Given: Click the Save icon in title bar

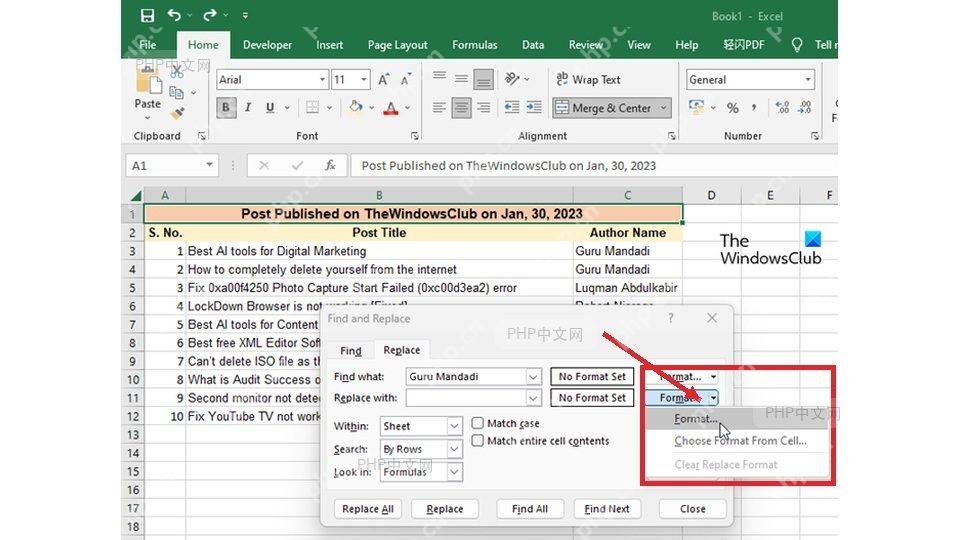Looking at the screenshot, I should (147, 15).
